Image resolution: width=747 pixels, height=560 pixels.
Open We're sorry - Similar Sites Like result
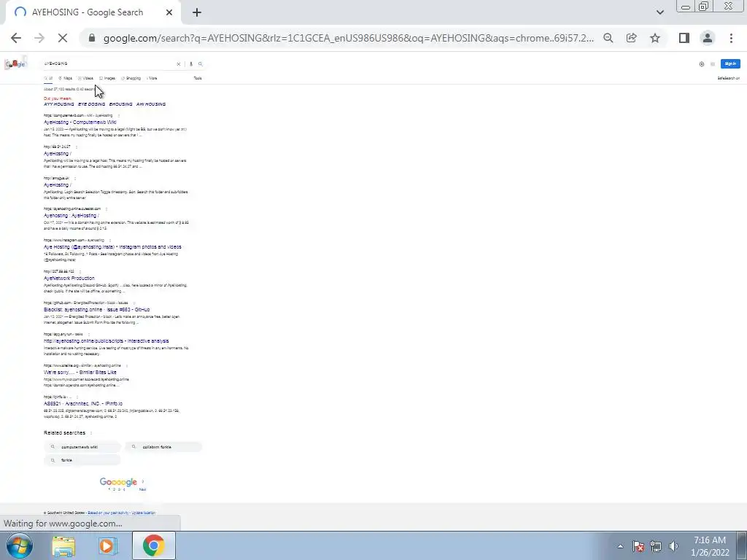coord(80,373)
